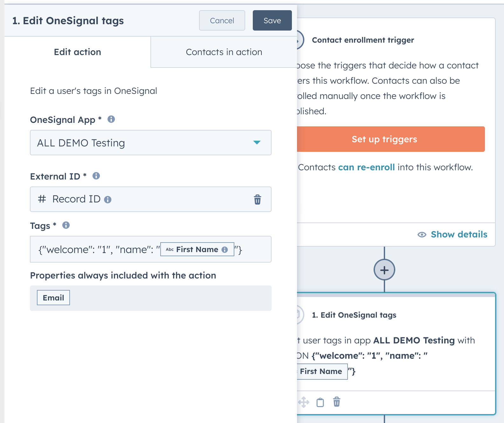This screenshot has height=423, width=504.
Task: Open the can re-enroll link
Action: [x=366, y=167]
